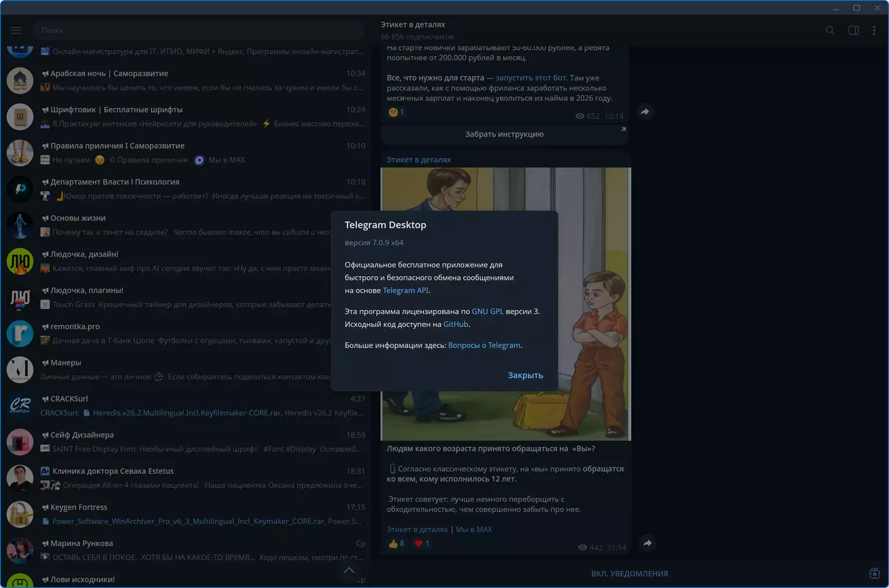Minimize the Telegram window

[x=835, y=7]
